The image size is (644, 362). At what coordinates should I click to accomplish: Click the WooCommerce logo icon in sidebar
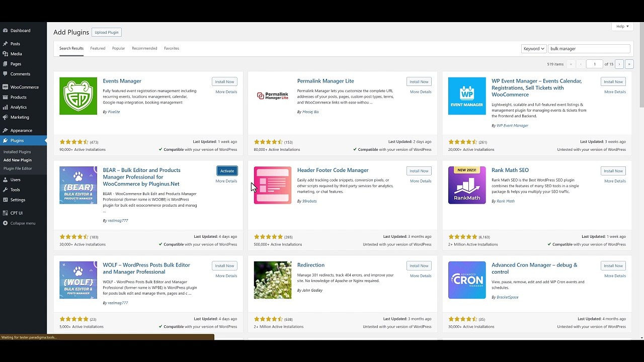click(6, 87)
